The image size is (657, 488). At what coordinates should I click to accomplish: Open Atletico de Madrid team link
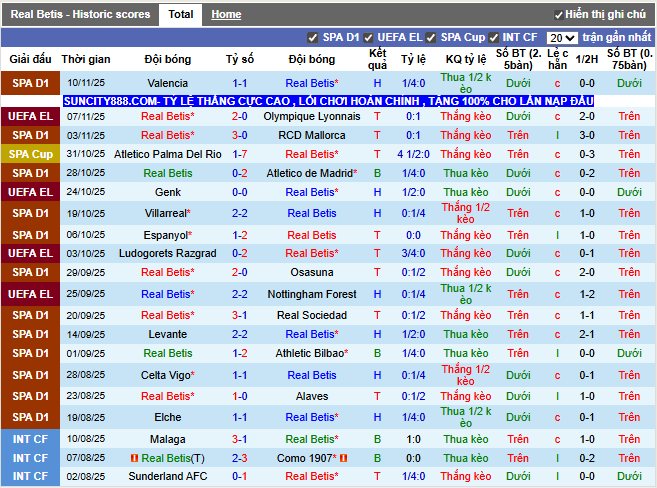[x=312, y=173]
